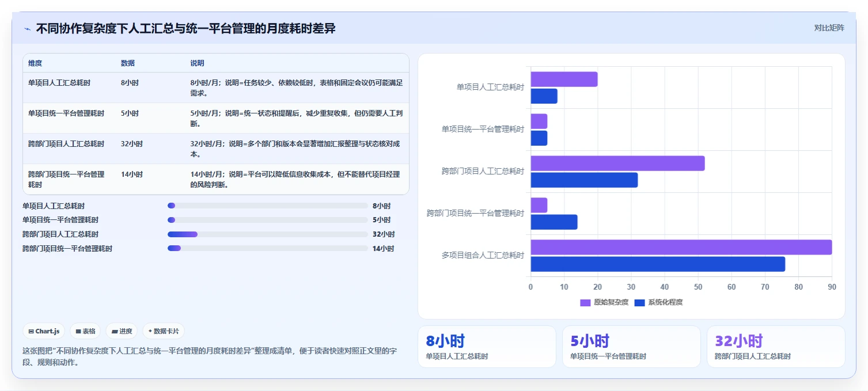
Task: Open the 5小时 data card
Action: coord(631,347)
